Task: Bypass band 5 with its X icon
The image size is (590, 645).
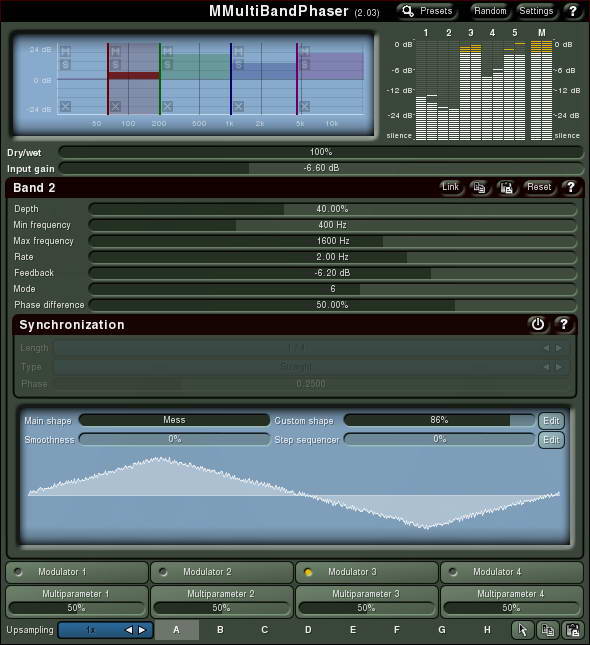Action: [x=305, y=107]
